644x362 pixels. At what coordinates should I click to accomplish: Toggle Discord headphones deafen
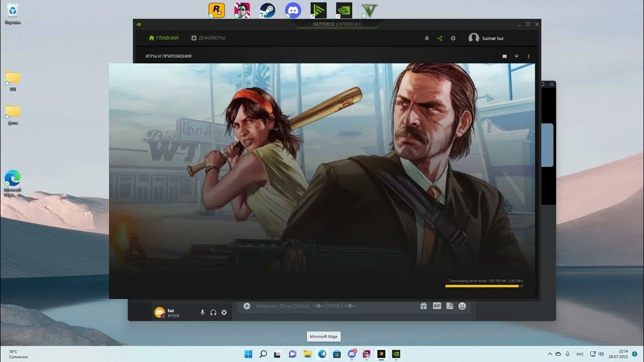pyautogui.click(x=213, y=312)
